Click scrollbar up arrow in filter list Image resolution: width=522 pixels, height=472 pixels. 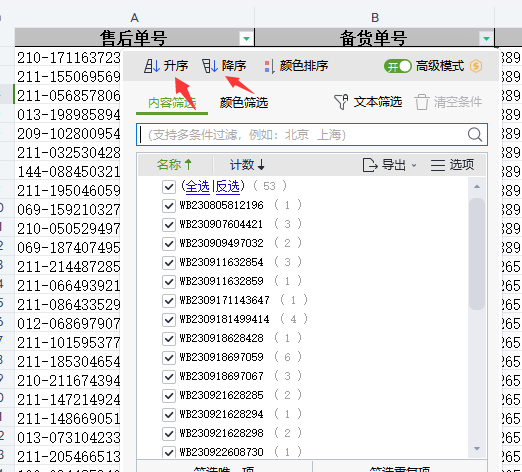click(477, 187)
